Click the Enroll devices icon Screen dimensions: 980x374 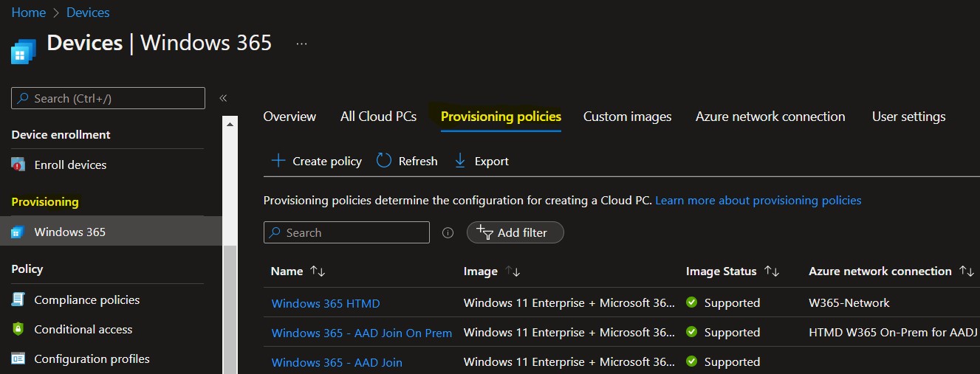[x=18, y=165]
